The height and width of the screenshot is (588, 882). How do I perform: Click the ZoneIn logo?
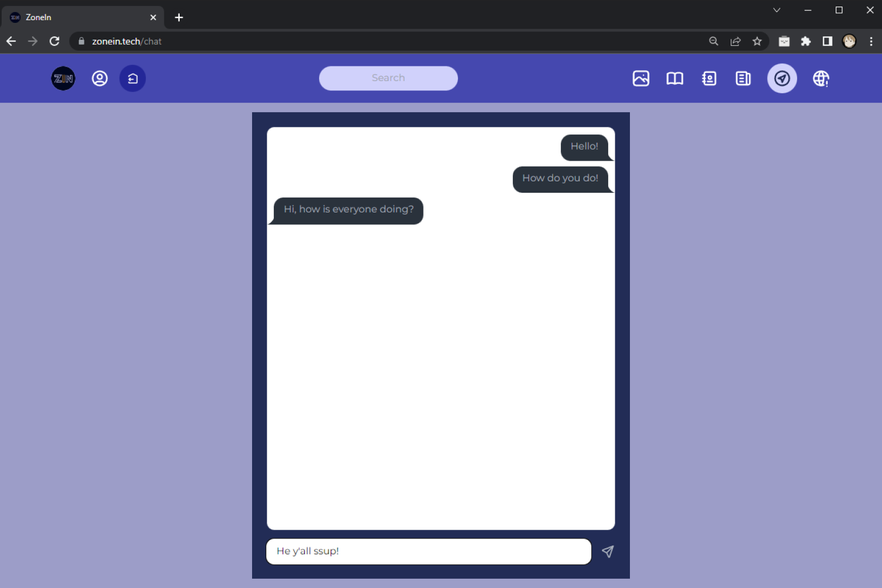(63, 78)
